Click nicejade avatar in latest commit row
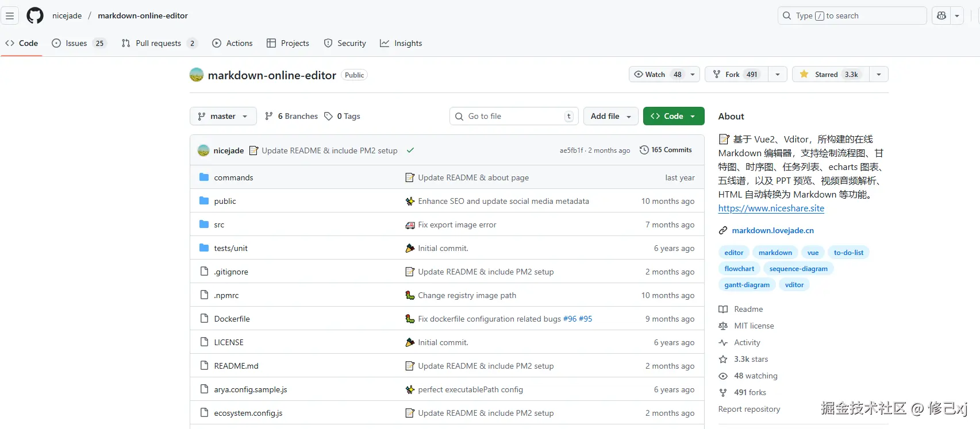Screen dimensions: 980x429 pos(203,150)
